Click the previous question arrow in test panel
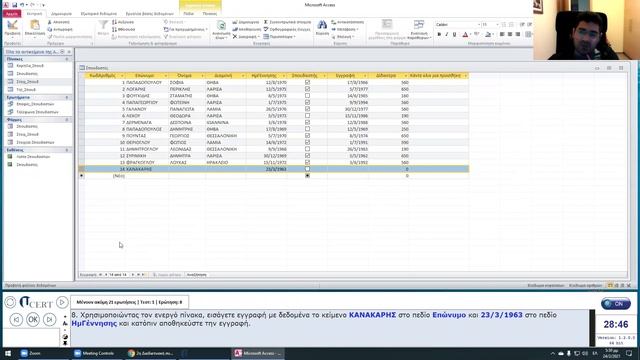This screenshot has width=640, height=360. coord(16,319)
